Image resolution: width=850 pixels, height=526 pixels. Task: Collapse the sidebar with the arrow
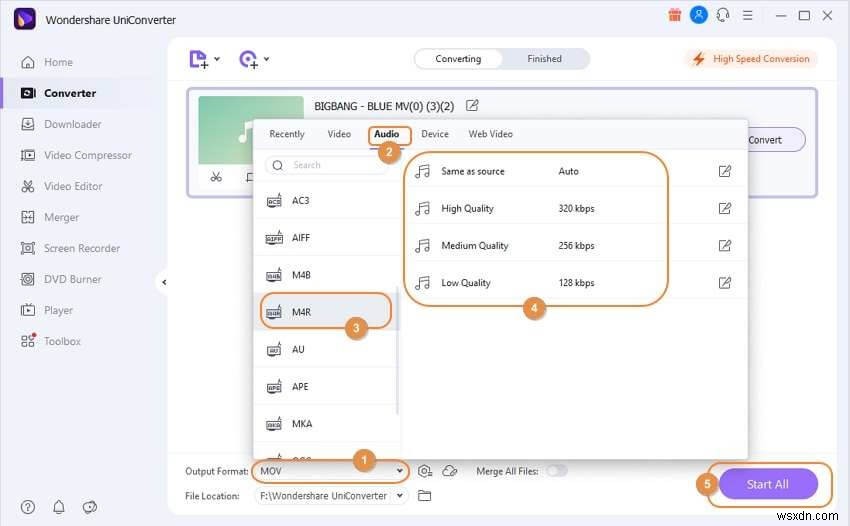[x=164, y=282]
